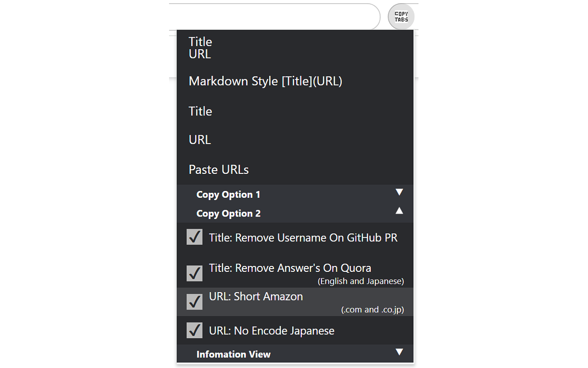The height and width of the screenshot is (368, 588).
Task: Click the '(English and Japanese)' note text
Action: point(361,281)
